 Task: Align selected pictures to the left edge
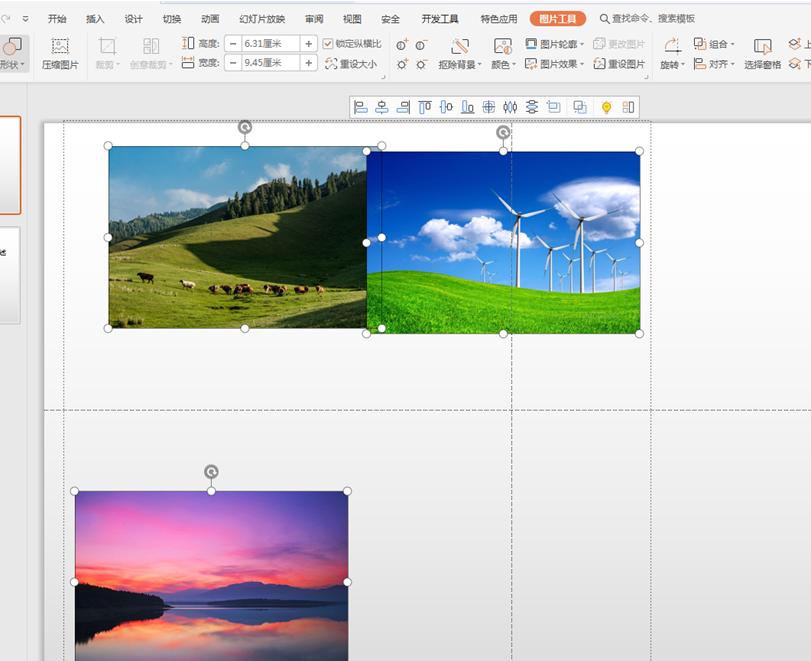click(361, 107)
